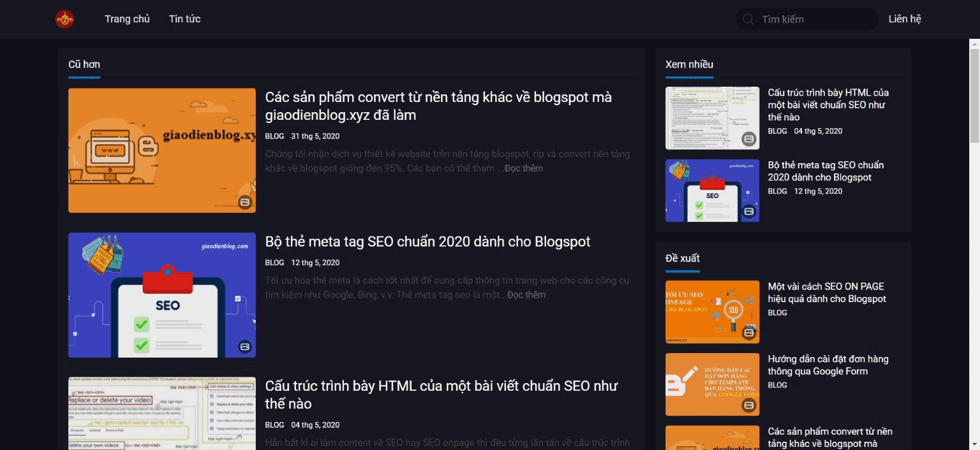Click BLOG label dated 04 thg 5, 2020 in main list

coord(274,425)
